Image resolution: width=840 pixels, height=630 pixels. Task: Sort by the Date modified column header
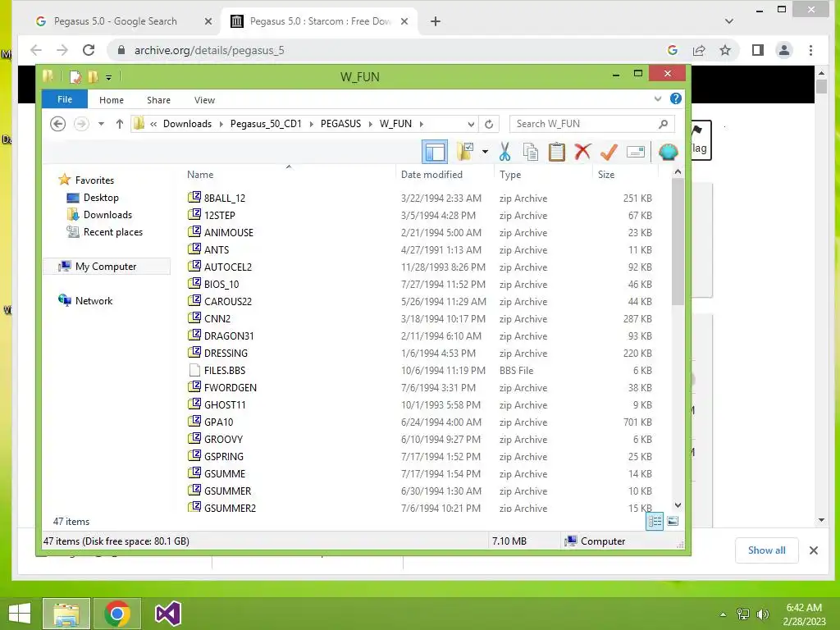[x=431, y=175]
